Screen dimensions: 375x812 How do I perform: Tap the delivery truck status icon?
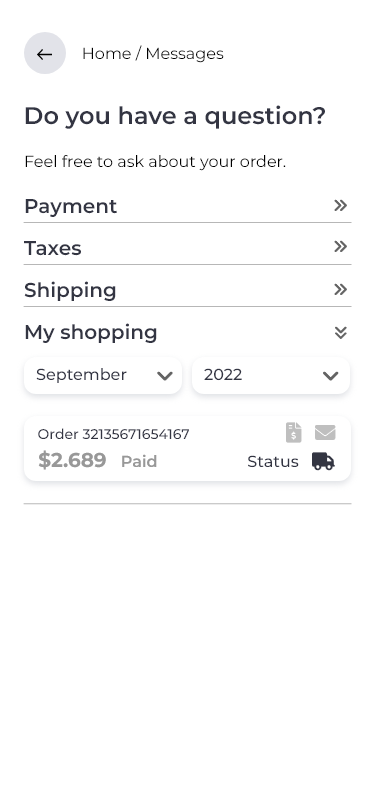pyautogui.click(x=323, y=461)
